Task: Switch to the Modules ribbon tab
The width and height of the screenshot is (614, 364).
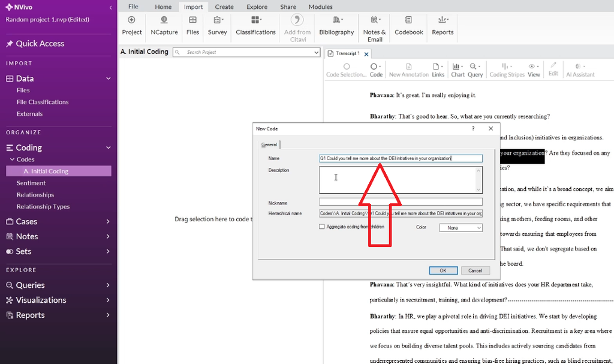Action: (320, 7)
